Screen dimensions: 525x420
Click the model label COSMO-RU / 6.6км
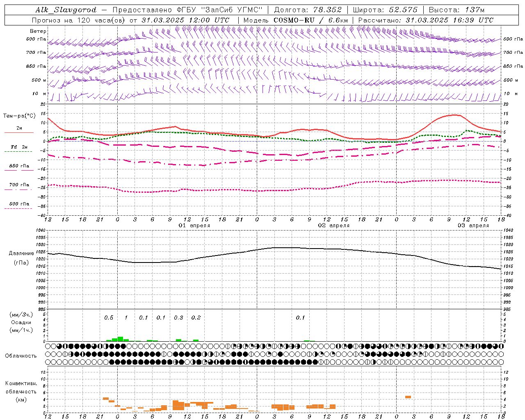click(311, 20)
